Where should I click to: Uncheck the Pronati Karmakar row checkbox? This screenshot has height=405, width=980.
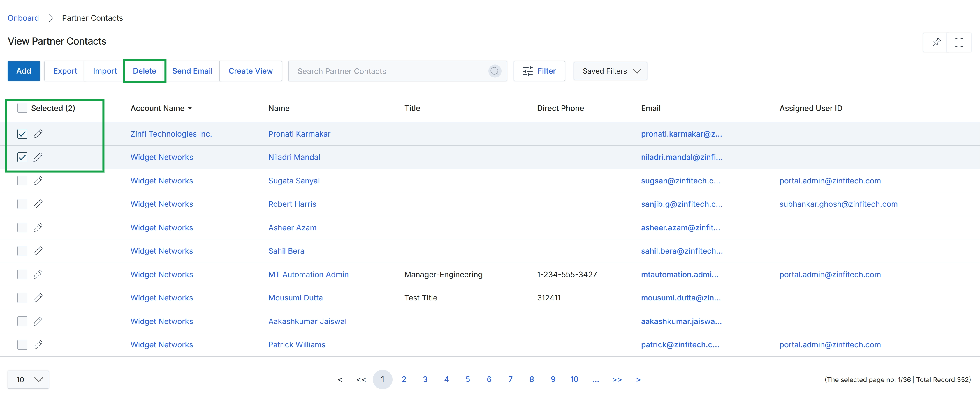coord(22,134)
